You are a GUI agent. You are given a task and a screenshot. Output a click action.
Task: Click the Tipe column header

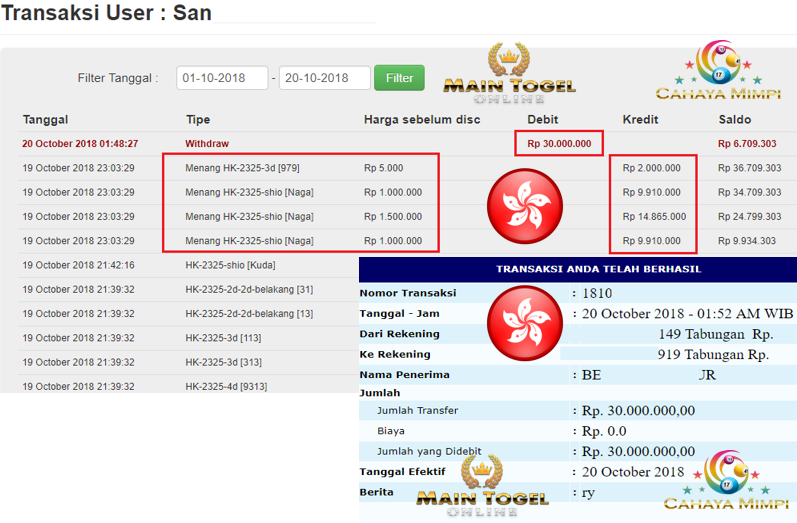click(198, 120)
